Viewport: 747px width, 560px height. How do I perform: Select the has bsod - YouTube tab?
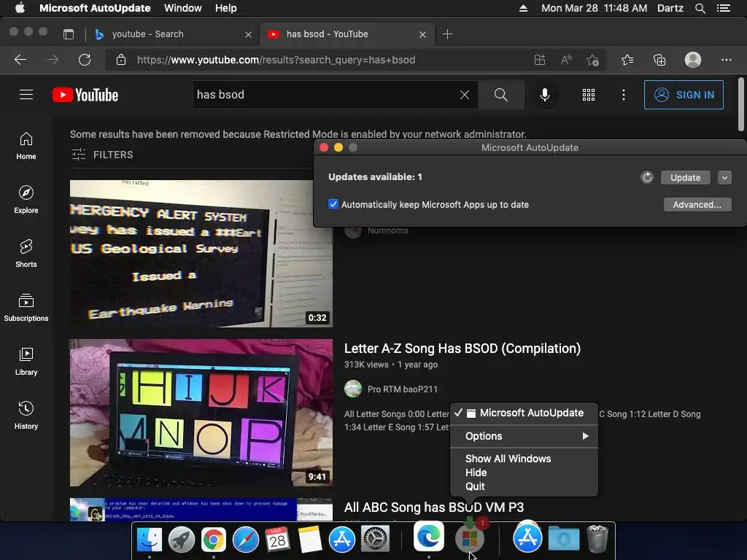pyautogui.click(x=347, y=34)
